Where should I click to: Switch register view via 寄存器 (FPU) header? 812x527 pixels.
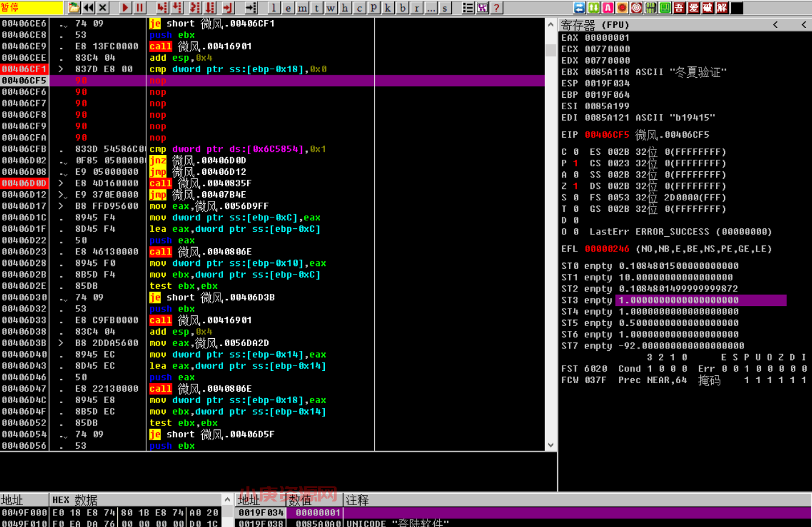pos(595,25)
